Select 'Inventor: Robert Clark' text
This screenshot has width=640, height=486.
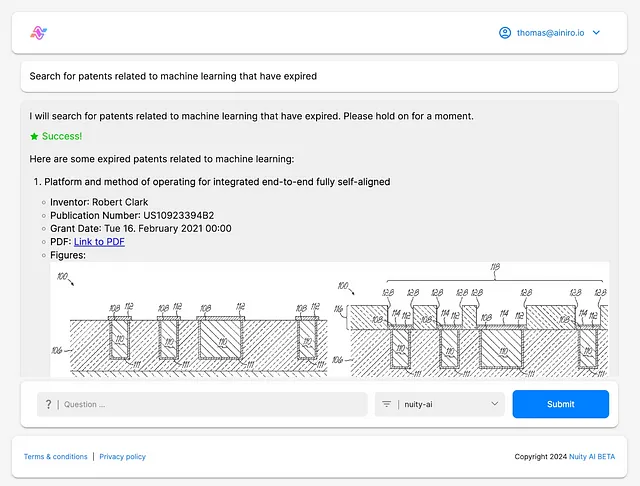click(x=99, y=202)
